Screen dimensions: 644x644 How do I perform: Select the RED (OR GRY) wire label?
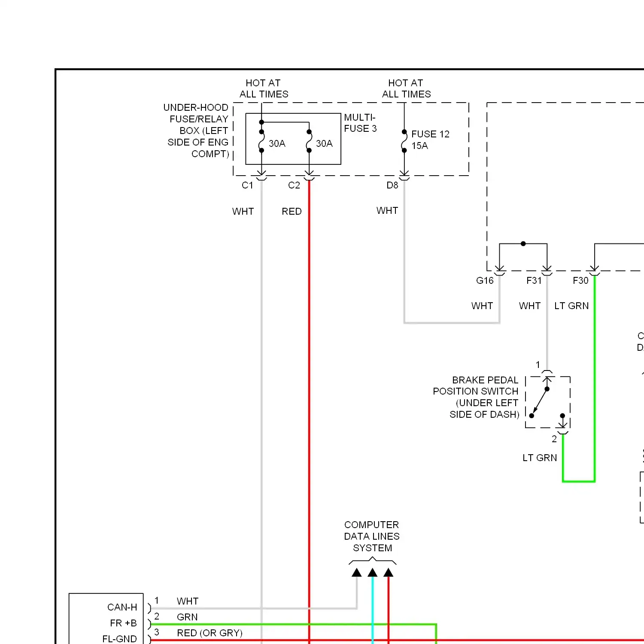210,633
